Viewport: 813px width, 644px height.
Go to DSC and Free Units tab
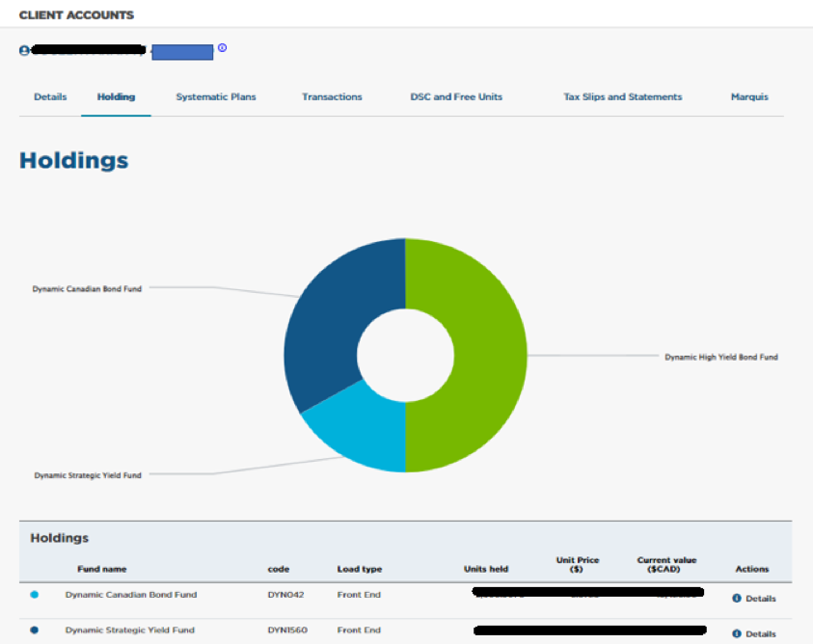tap(456, 97)
